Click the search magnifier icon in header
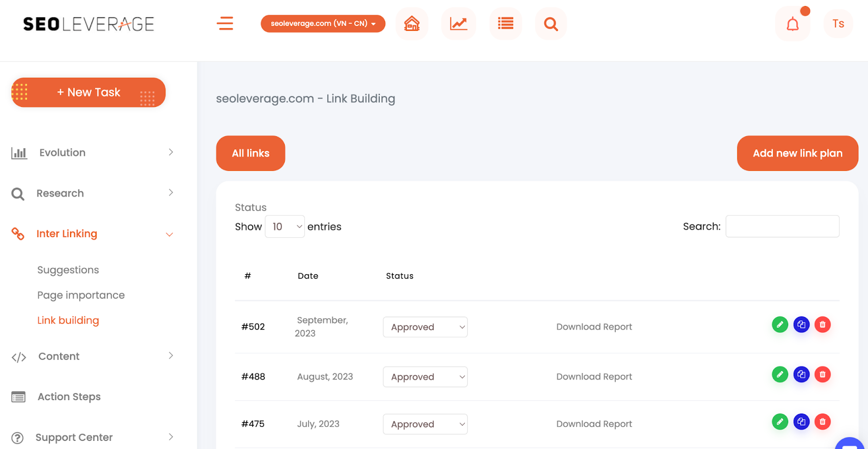 coord(551,23)
